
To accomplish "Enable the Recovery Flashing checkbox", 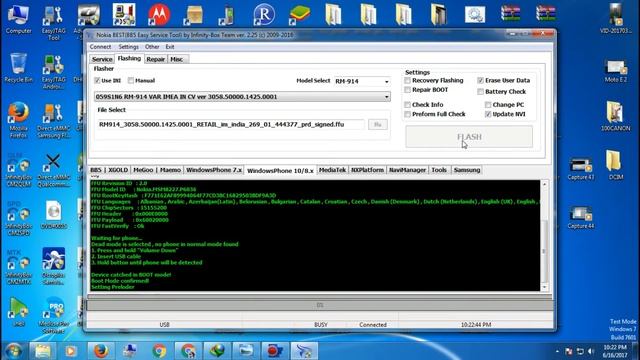I will pos(407,80).
